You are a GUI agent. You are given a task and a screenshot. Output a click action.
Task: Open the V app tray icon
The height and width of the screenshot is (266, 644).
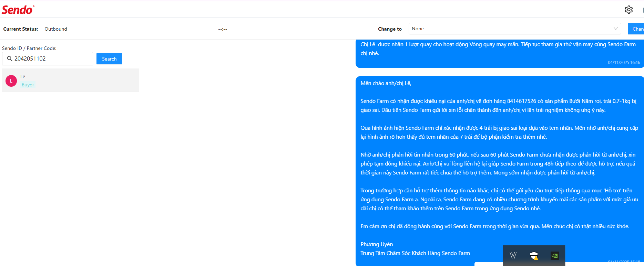(x=513, y=255)
